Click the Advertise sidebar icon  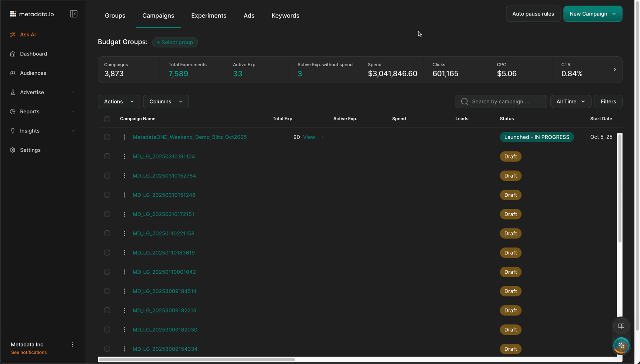coord(13,92)
